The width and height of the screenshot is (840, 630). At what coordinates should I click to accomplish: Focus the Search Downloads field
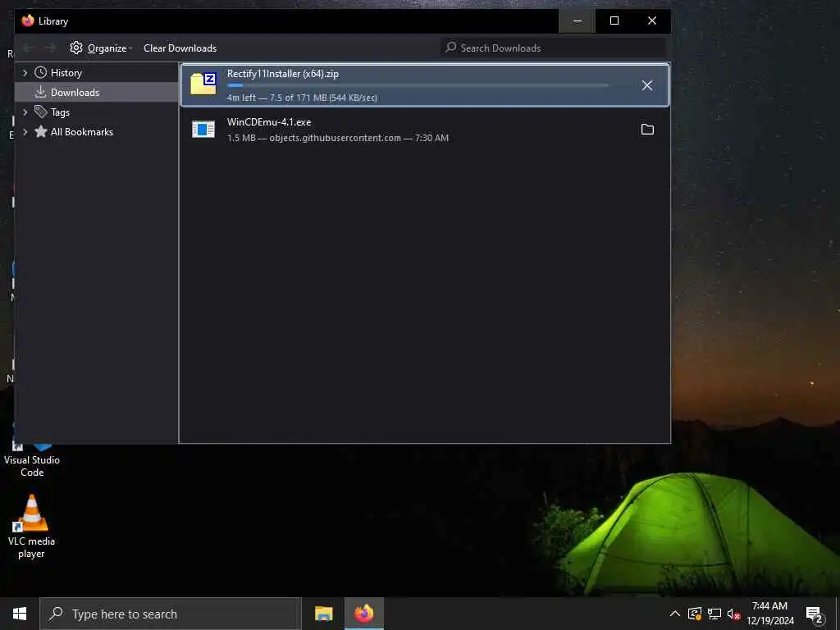click(553, 48)
